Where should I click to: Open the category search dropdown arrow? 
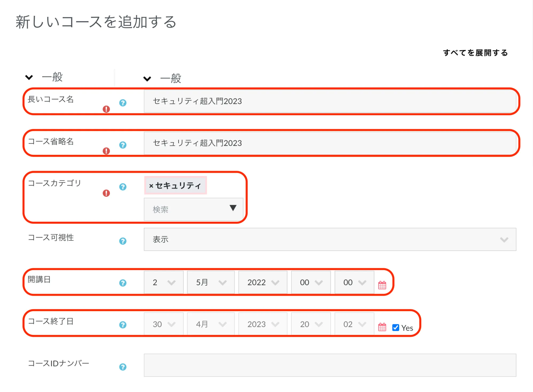[x=233, y=208]
